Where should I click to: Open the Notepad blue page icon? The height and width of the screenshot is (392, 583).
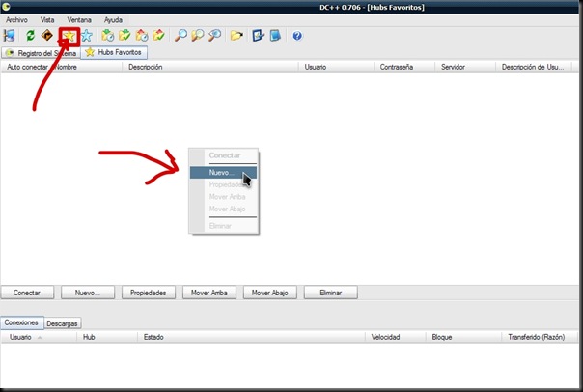click(275, 36)
